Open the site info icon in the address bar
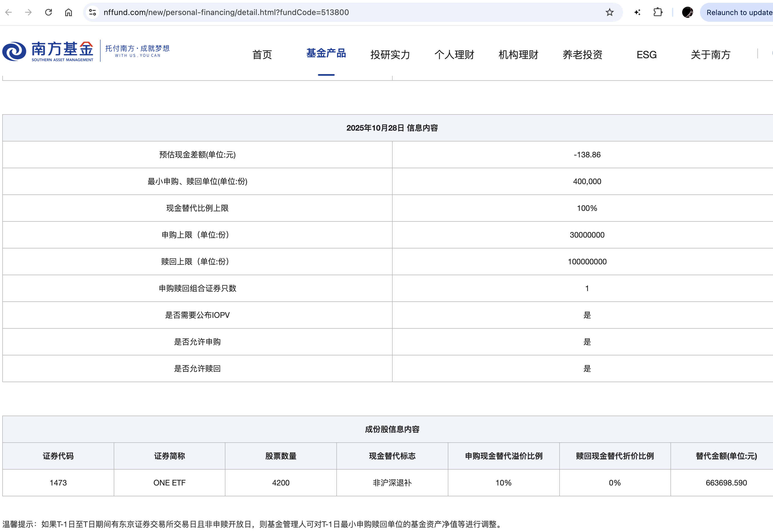773x532 pixels. 92,12
